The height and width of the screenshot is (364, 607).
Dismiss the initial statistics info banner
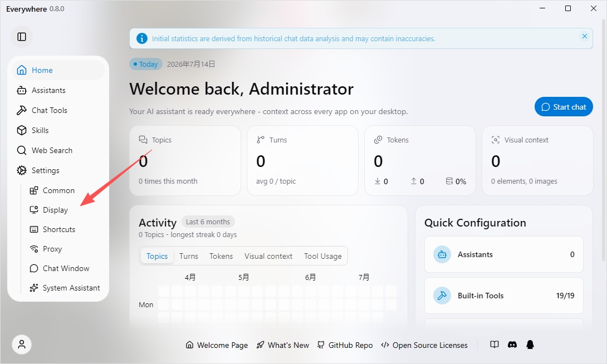pos(585,36)
